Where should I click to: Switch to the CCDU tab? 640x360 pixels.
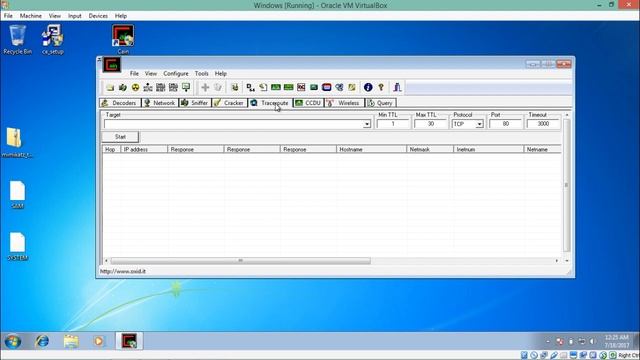click(x=309, y=103)
